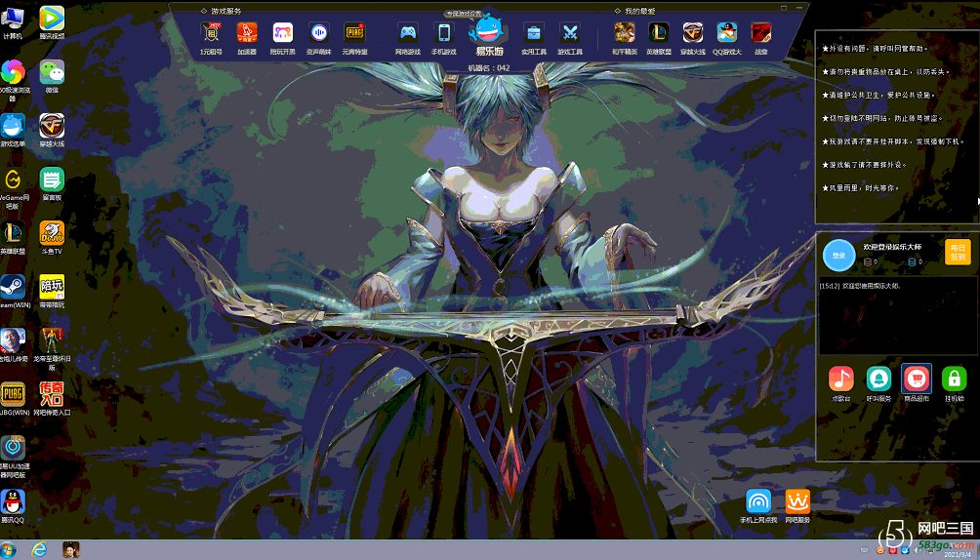Launch 和平精英 from favorites bar

point(624,32)
